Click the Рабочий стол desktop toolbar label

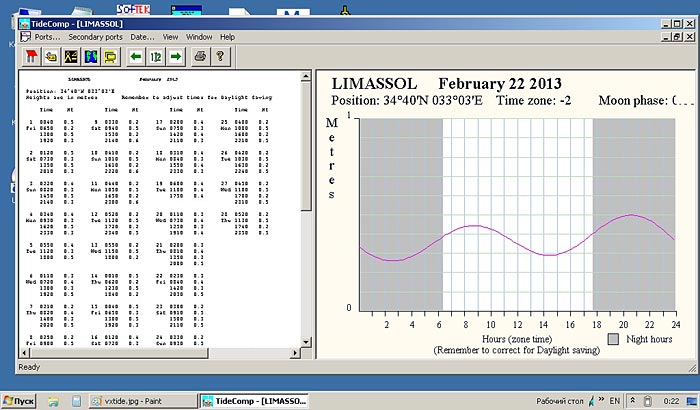pos(560,401)
